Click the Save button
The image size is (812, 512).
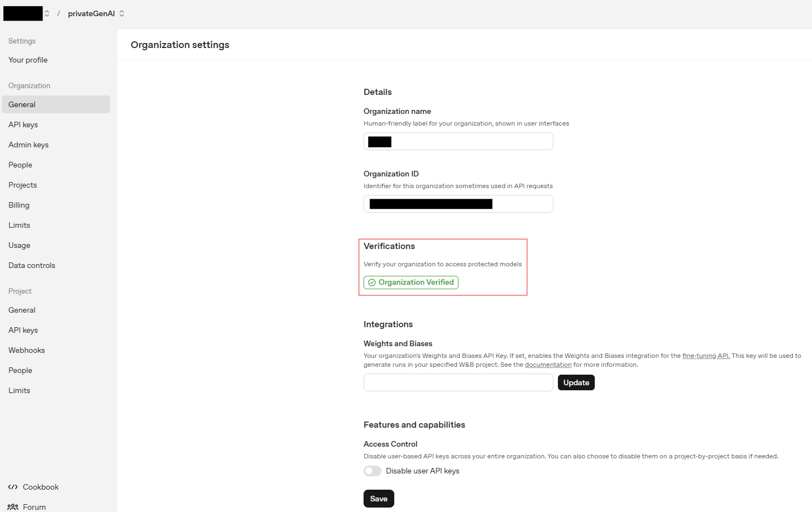pyautogui.click(x=379, y=499)
